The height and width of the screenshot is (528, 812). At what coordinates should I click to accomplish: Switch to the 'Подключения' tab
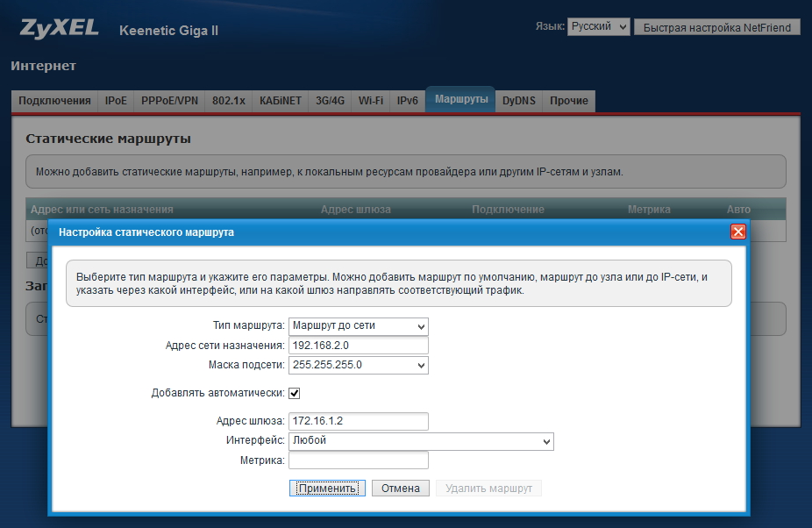click(x=54, y=101)
